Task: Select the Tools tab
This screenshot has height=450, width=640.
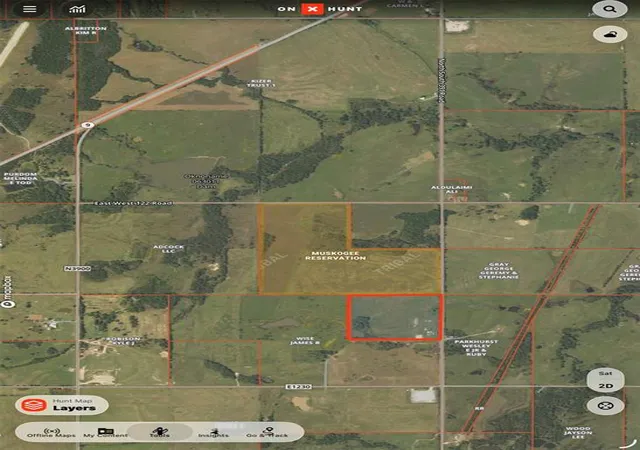Action: [160, 432]
